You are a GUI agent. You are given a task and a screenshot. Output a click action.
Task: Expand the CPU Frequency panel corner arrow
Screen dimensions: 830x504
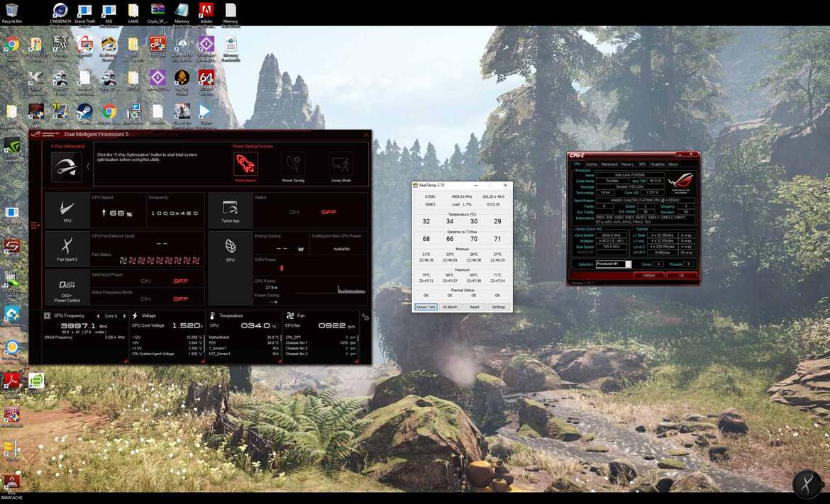[x=126, y=361]
